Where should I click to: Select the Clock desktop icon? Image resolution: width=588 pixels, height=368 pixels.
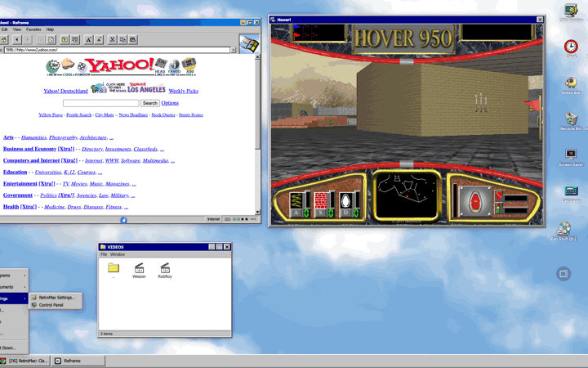571,49
